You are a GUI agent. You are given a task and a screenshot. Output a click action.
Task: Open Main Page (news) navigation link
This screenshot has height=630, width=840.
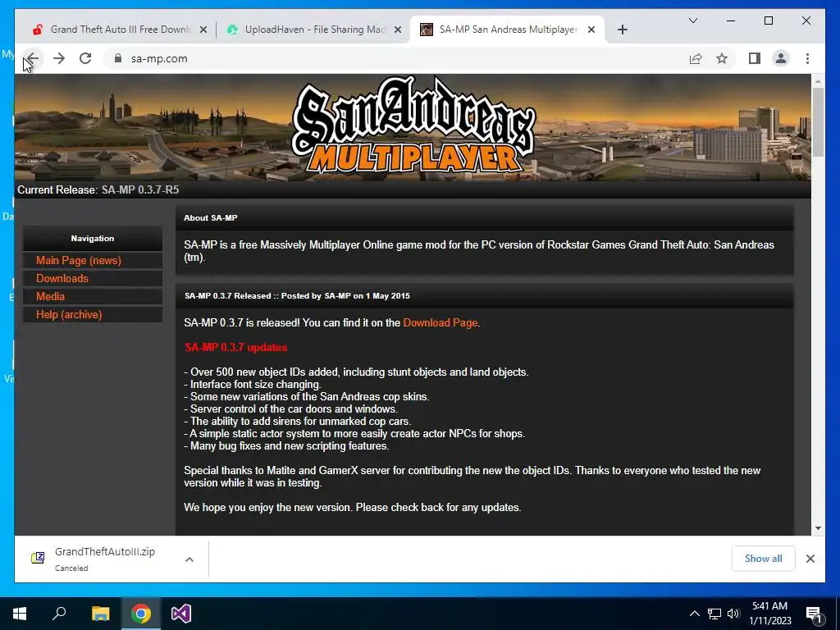[79, 260]
